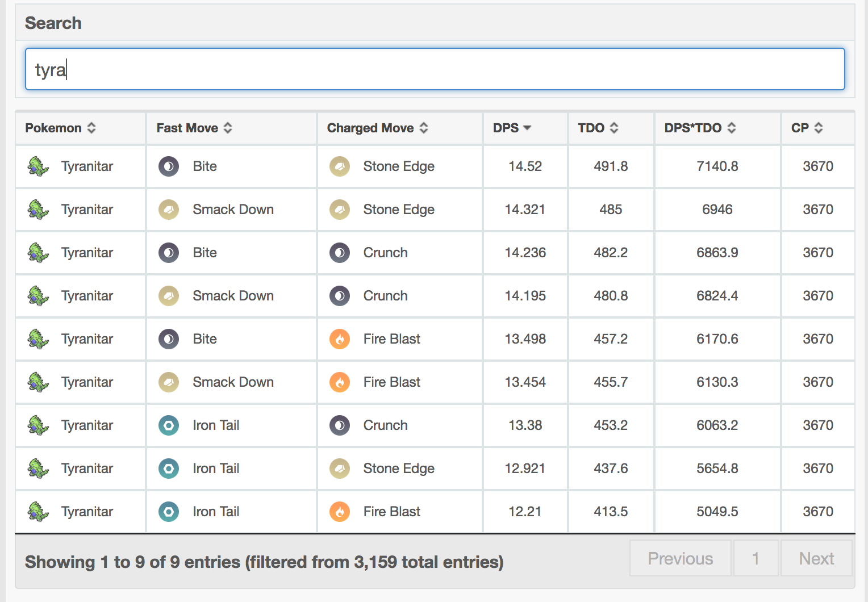Click the DPS value 14.52
The width and height of the screenshot is (868, 602).
pyautogui.click(x=525, y=166)
